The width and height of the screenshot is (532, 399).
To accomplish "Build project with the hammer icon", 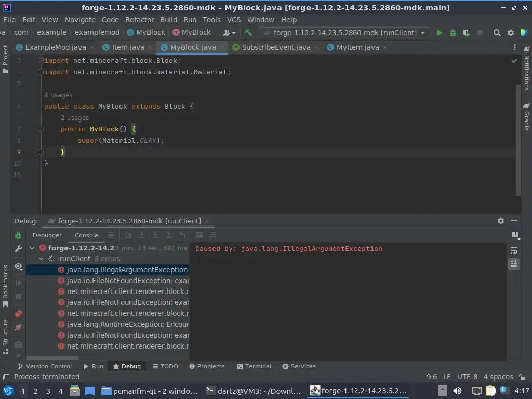I will coord(248,33).
